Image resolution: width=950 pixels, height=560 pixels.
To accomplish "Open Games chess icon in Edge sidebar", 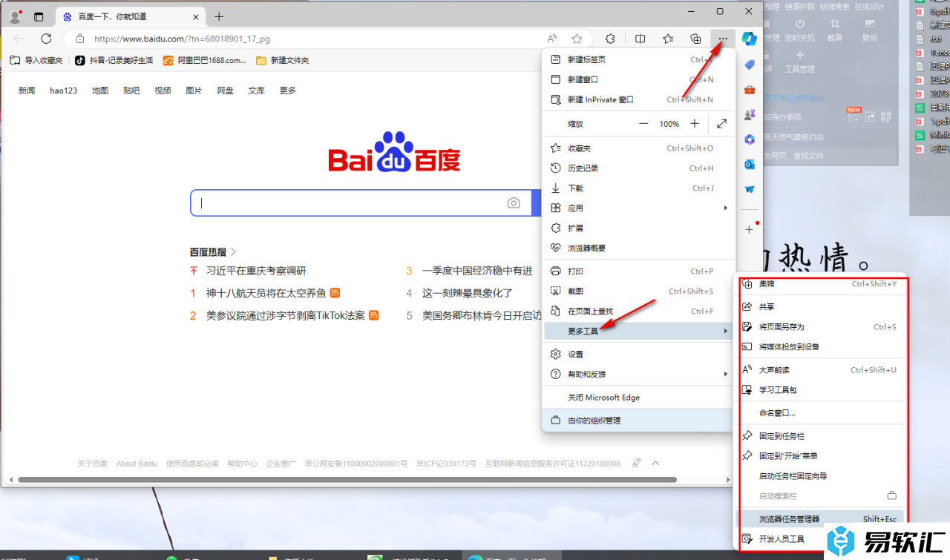I will coord(750,115).
